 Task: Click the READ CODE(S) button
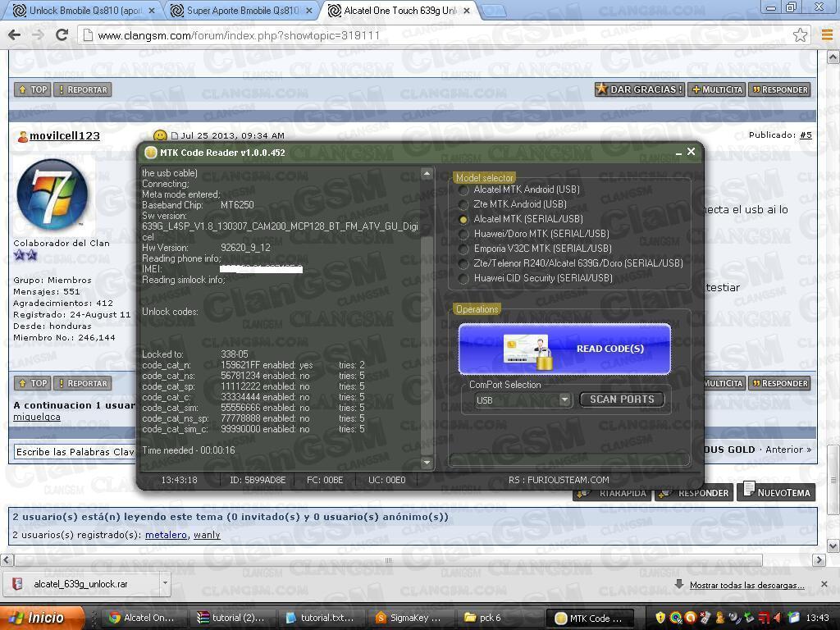pyautogui.click(x=564, y=349)
